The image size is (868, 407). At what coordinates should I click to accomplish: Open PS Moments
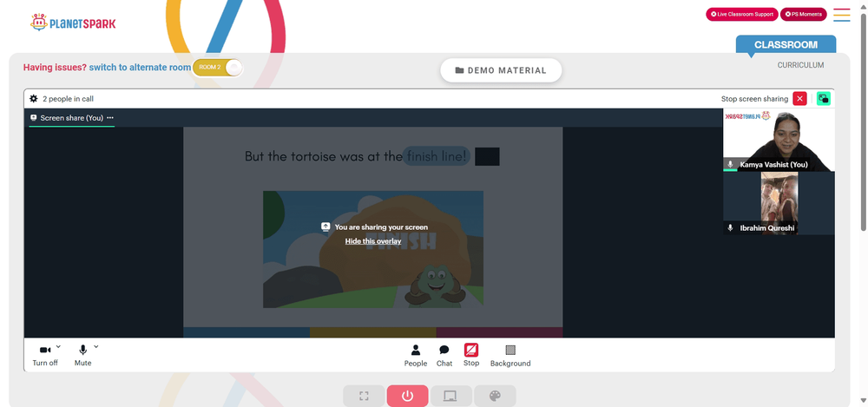(803, 15)
